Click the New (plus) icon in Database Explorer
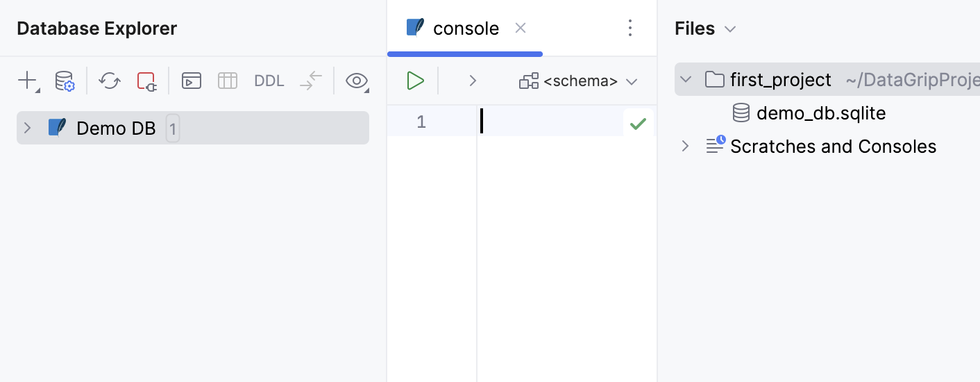Image resolution: width=980 pixels, height=382 pixels. coord(27,81)
